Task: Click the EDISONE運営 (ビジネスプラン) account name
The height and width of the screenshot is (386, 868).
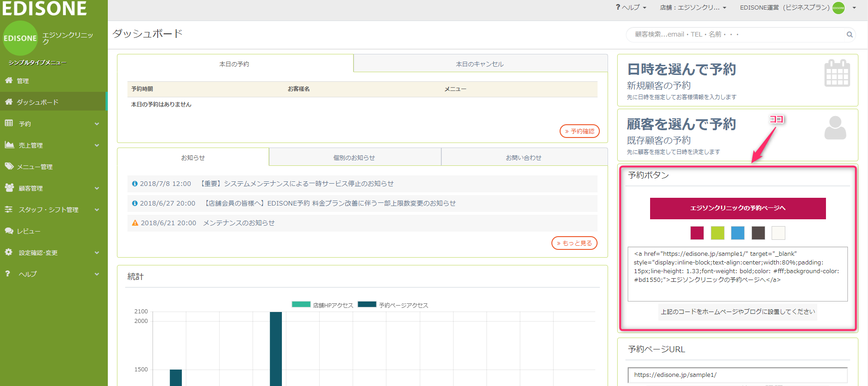Action: tap(784, 8)
